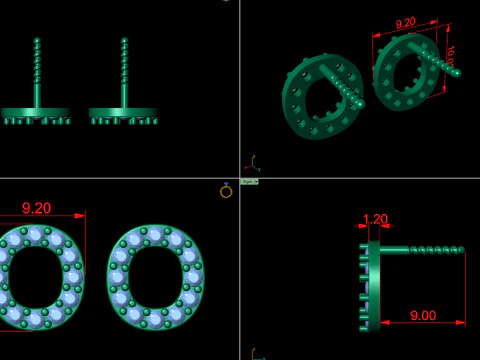Image resolution: width=480 pixels, height=360 pixels.
Task: Select the 9.20 dimension text in the top view
Action: pyautogui.click(x=36, y=208)
